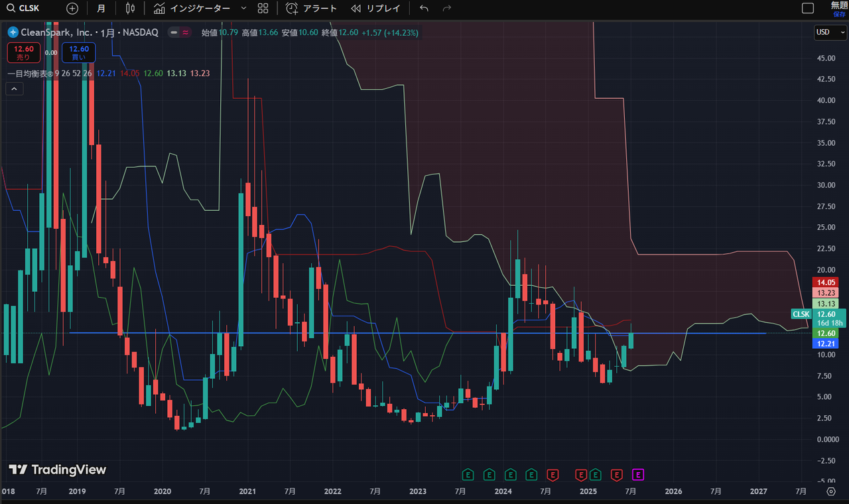Open the indicator templates grid icon

click(263, 9)
